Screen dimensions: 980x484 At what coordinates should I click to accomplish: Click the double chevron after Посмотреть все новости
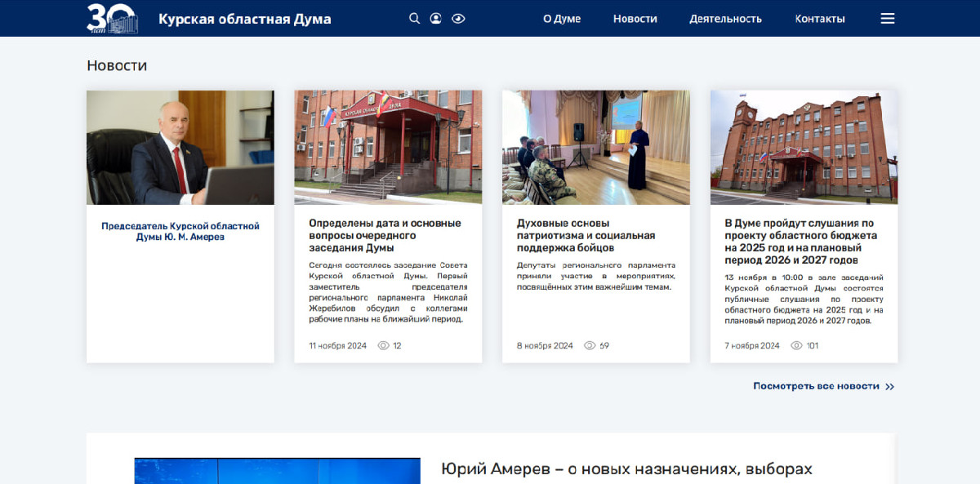tap(890, 387)
